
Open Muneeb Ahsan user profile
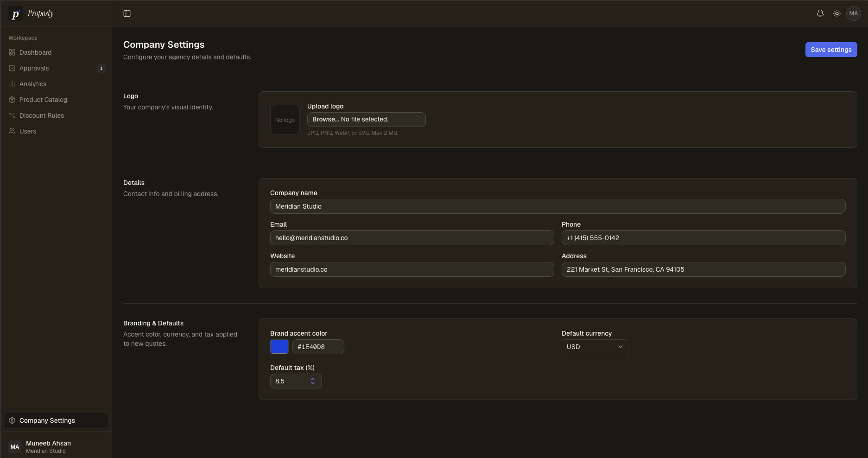56,447
